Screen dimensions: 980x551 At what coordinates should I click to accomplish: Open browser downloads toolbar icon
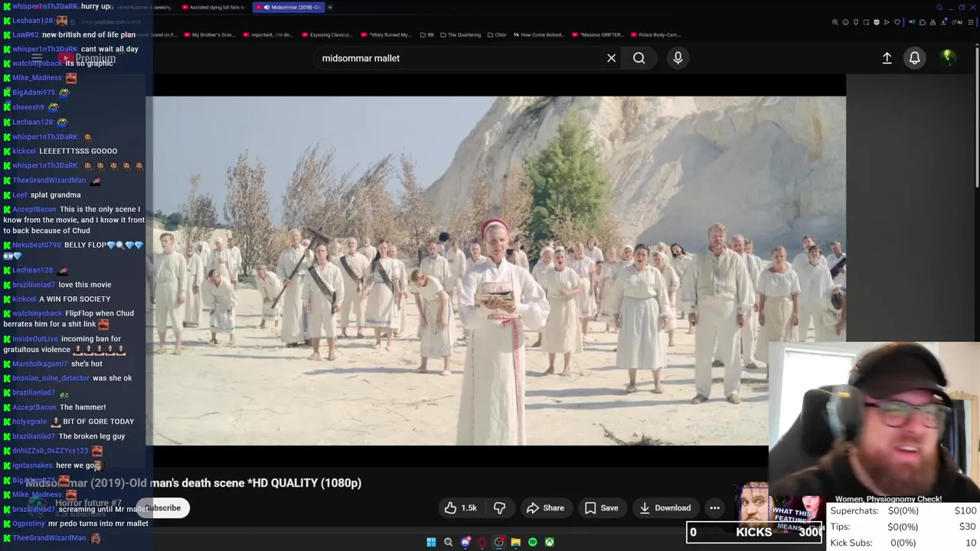click(943, 22)
